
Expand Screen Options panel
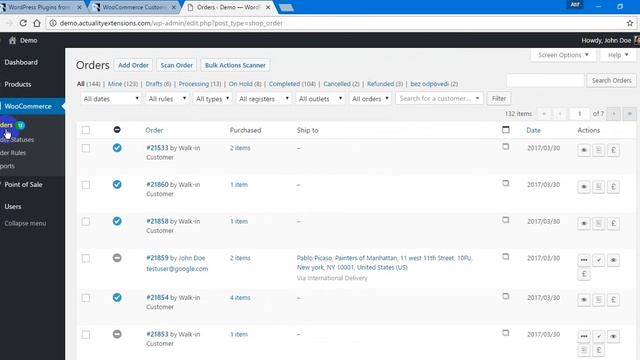tap(563, 55)
